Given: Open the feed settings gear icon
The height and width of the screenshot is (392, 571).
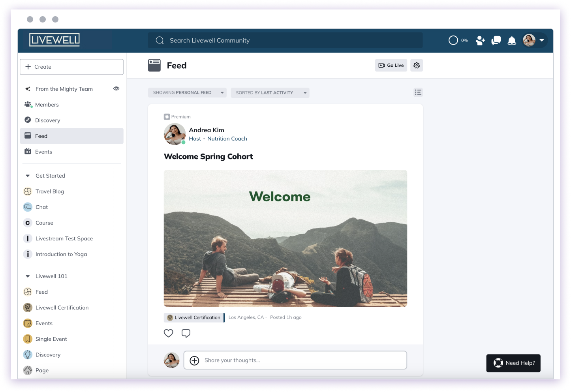Looking at the screenshot, I should click(417, 65).
